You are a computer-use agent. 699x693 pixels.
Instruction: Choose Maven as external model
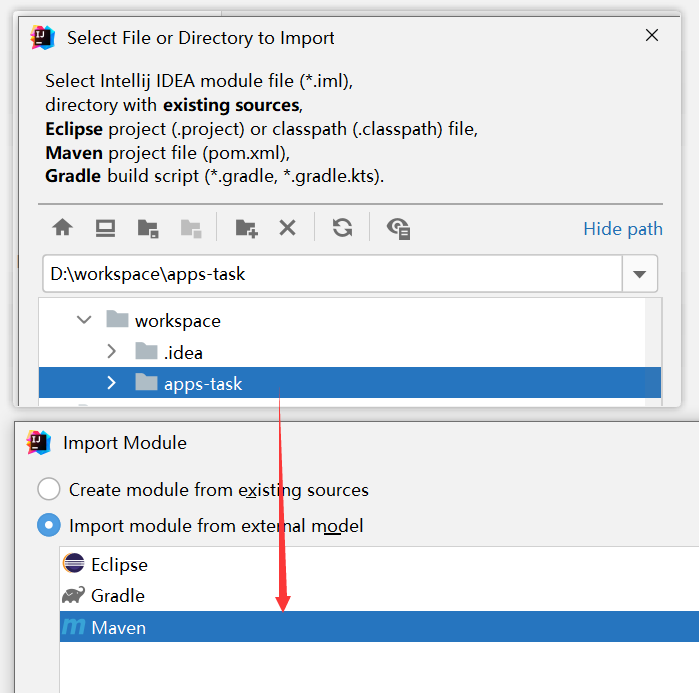point(379,627)
